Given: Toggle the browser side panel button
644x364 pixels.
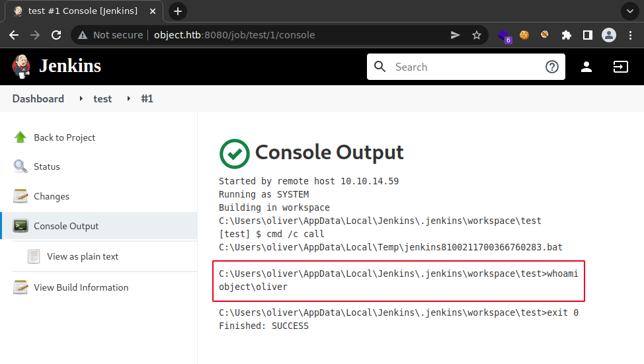Looking at the screenshot, I should pos(587,35).
